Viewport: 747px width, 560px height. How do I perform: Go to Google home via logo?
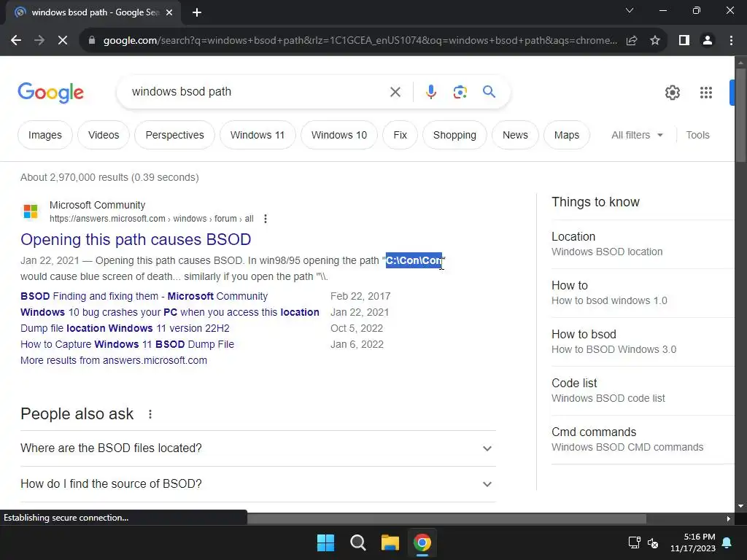(x=50, y=93)
